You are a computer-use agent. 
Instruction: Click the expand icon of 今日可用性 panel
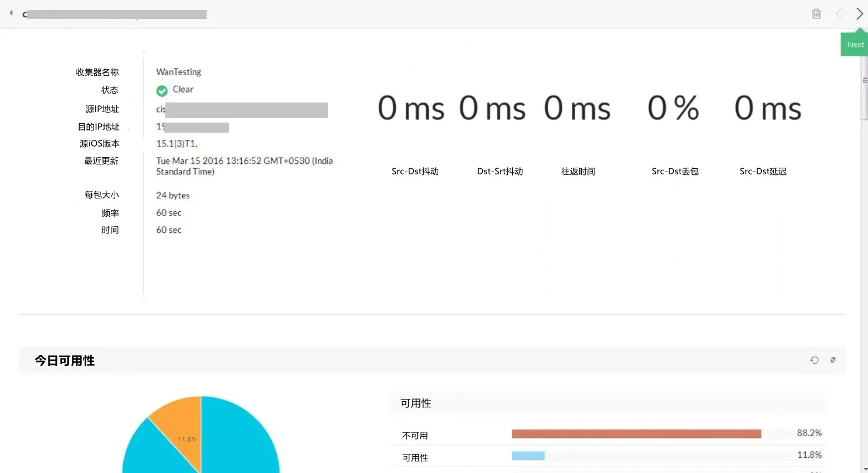(833, 360)
